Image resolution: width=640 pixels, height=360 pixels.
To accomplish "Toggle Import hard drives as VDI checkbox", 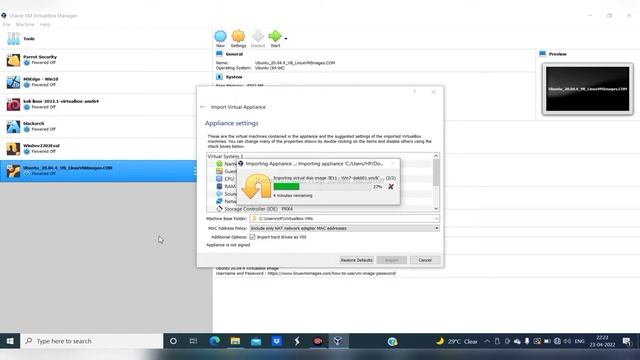I will 252,237.
